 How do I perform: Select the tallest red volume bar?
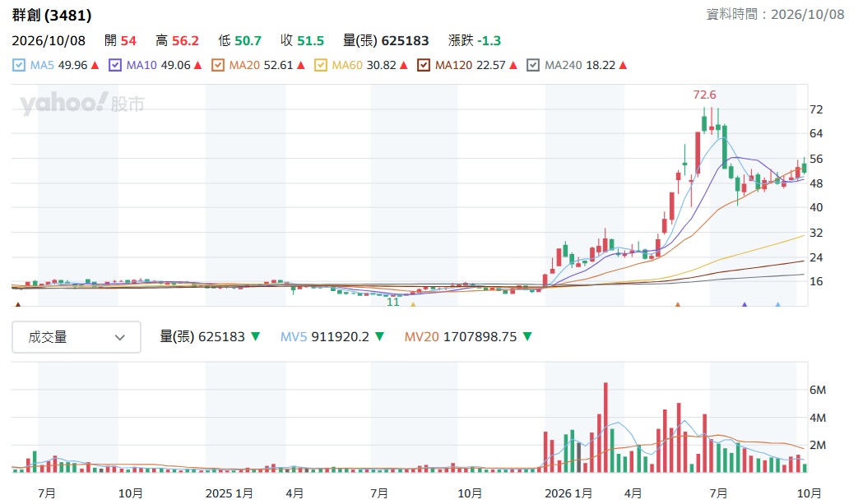[605, 428]
